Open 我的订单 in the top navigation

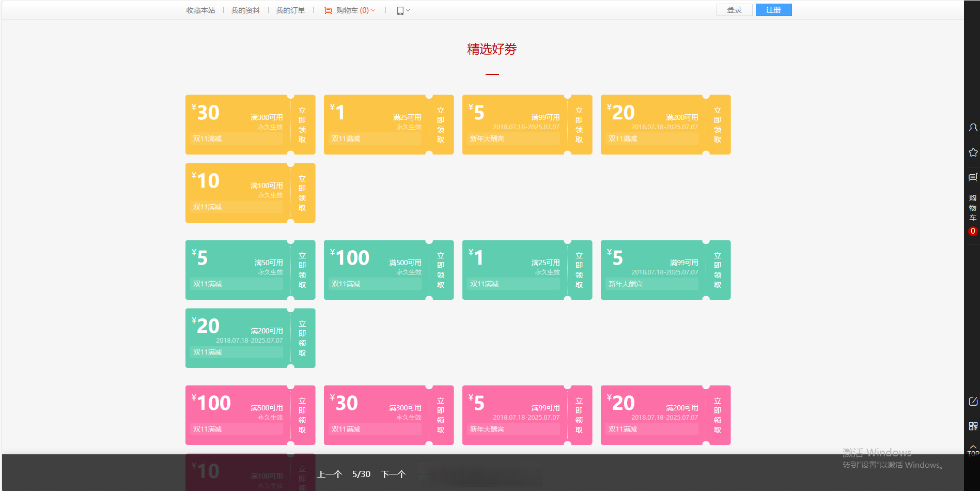[290, 10]
